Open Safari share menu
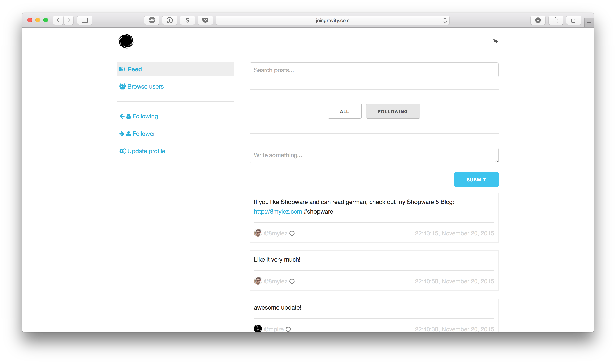 [x=556, y=20]
